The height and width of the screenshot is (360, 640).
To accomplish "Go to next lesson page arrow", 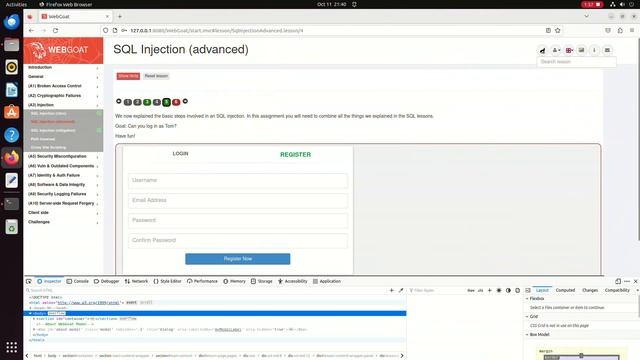I will pyautogui.click(x=185, y=101).
